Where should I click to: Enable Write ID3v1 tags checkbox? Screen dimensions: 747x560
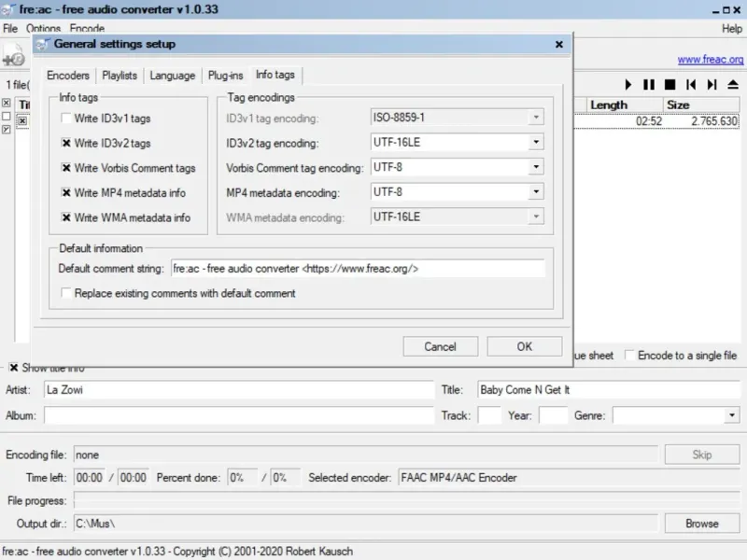tap(66, 119)
